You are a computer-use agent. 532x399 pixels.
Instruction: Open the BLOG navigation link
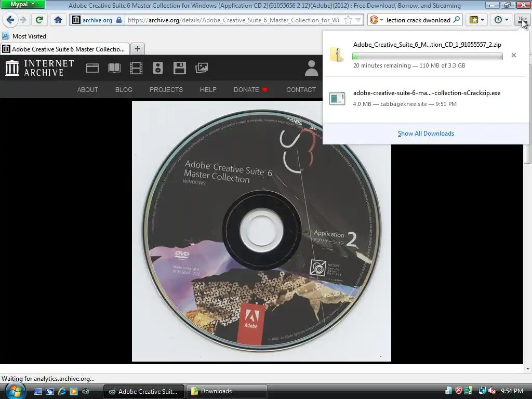point(124,89)
